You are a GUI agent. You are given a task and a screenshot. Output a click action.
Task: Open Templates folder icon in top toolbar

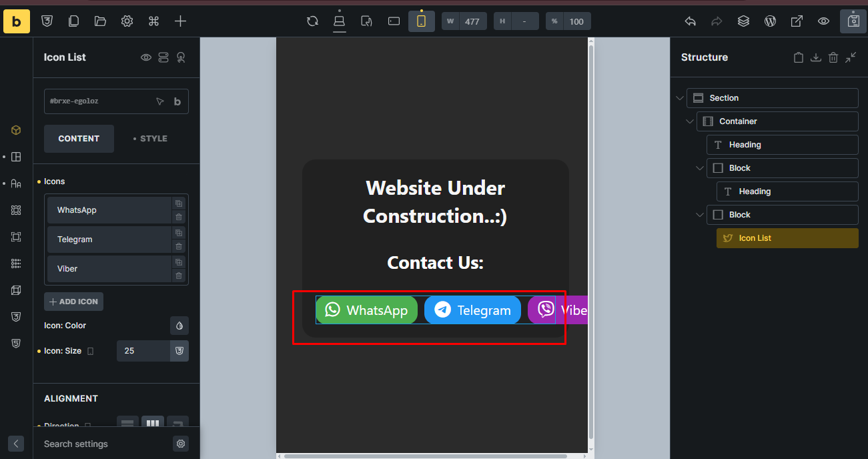pos(100,21)
